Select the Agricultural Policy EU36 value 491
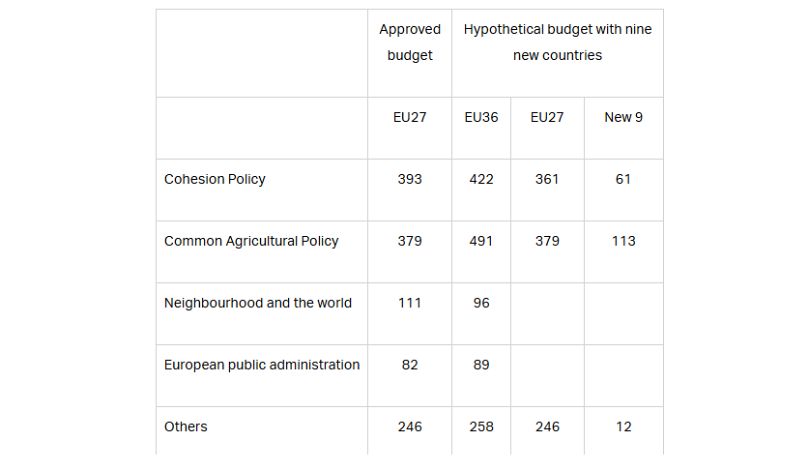Screen dimensions: 808x470 click(481, 241)
